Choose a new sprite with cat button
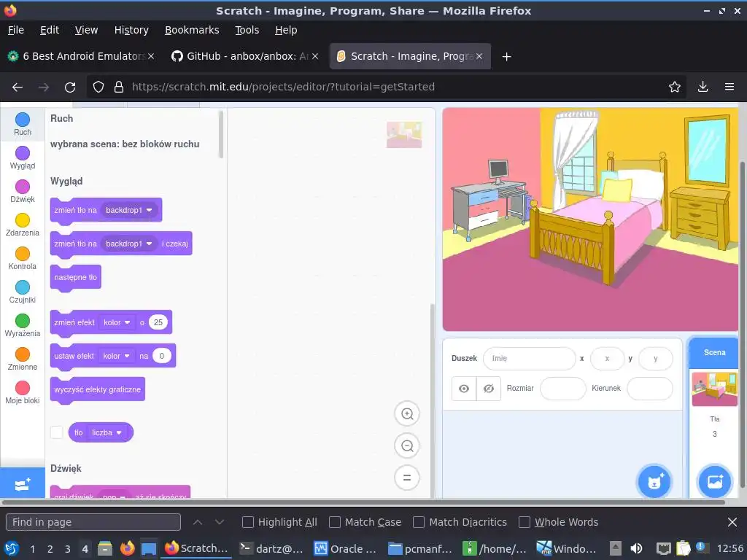 (x=654, y=482)
